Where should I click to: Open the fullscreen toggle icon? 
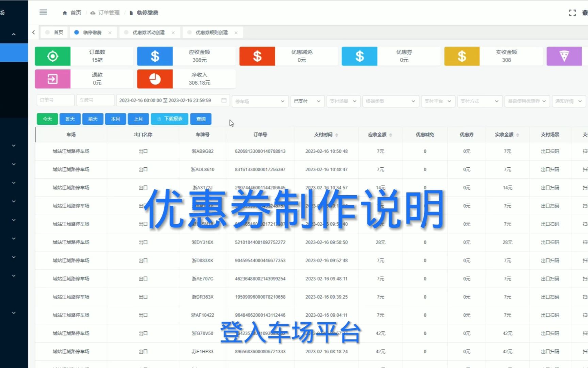click(x=572, y=13)
